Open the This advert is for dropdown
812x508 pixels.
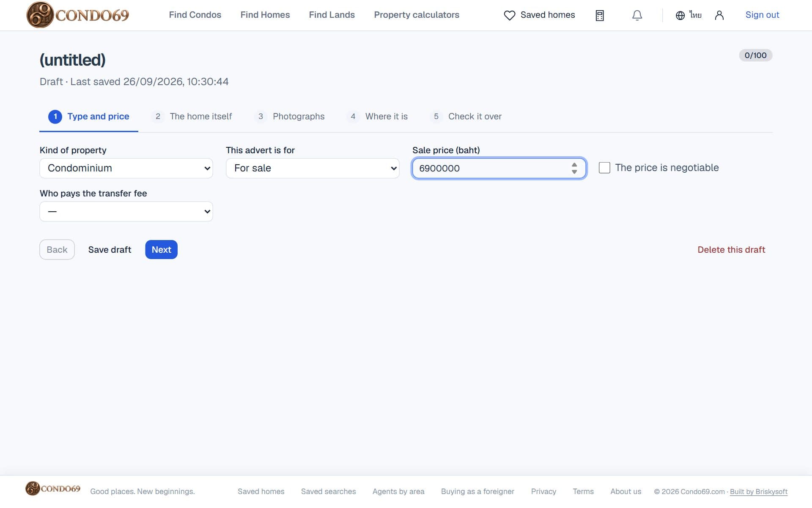[313, 168]
